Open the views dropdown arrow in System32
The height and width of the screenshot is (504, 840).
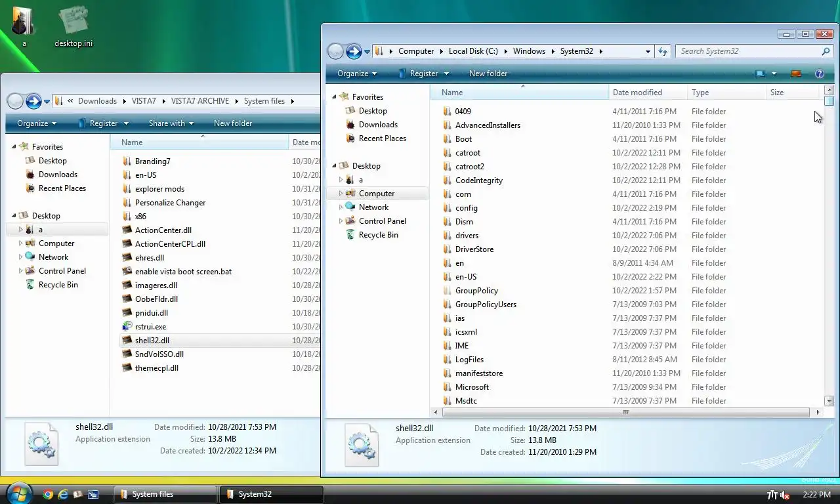(x=774, y=73)
